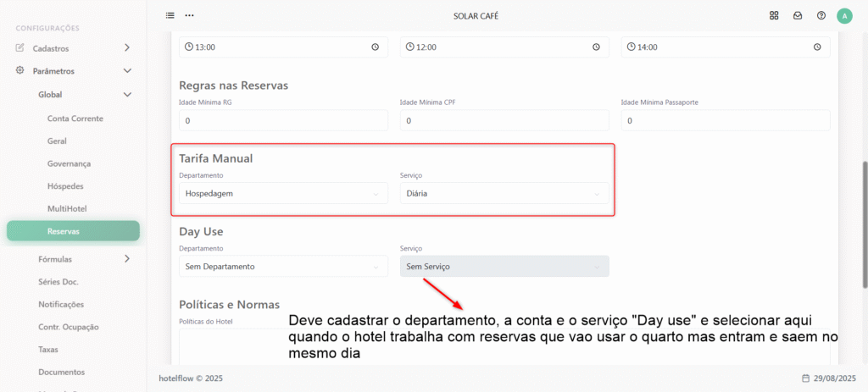Screen dimensions: 868x392
Task: Open the list menu icon in header
Action: point(170,15)
